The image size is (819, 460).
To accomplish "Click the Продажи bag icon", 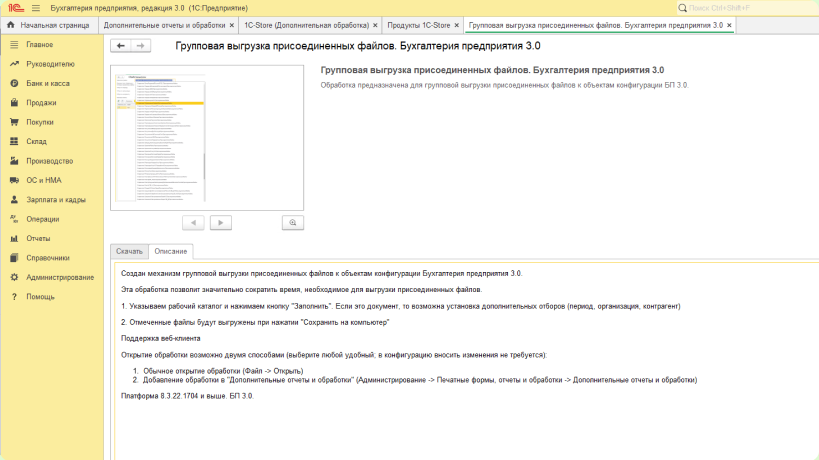I will (x=14, y=103).
